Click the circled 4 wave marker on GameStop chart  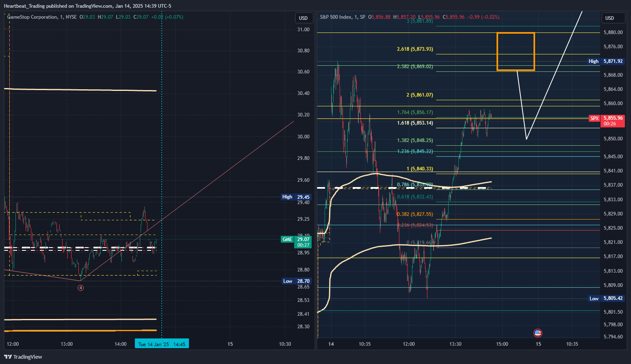click(x=81, y=288)
